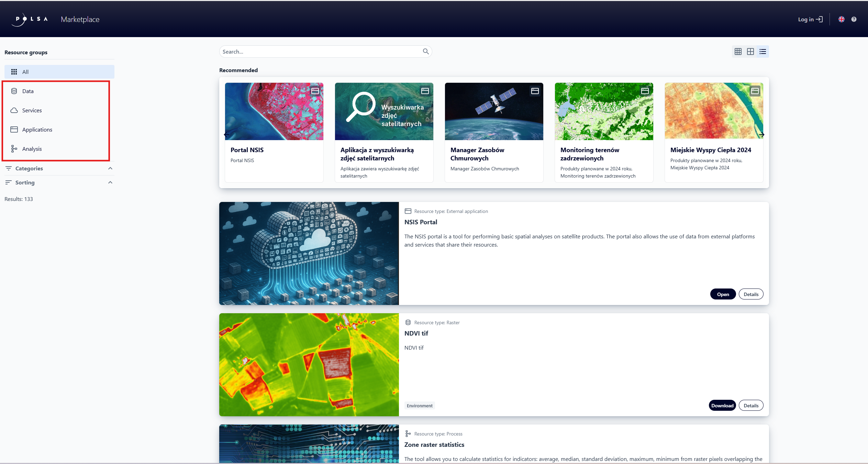Select the Services cloud icon
Viewport: 868px width, 464px height.
tap(14, 110)
